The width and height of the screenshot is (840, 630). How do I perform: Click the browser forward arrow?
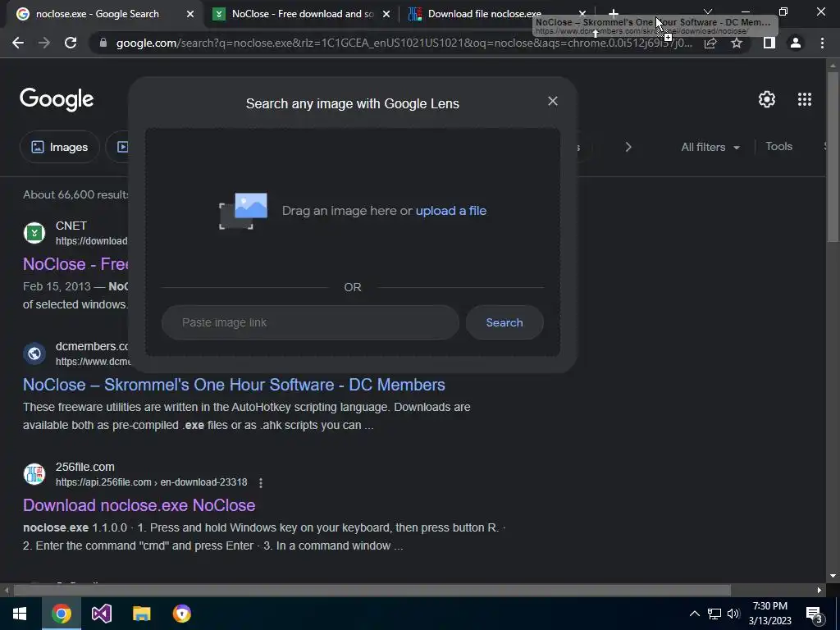44,43
